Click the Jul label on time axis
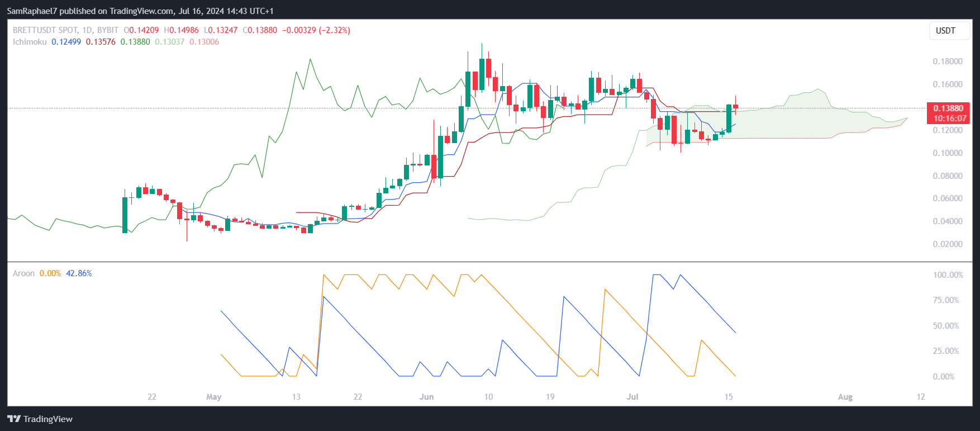 click(x=632, y=397)
